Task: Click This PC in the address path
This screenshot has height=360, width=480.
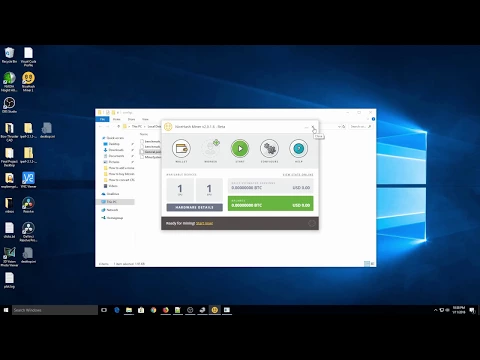Action: click(137, 127)
